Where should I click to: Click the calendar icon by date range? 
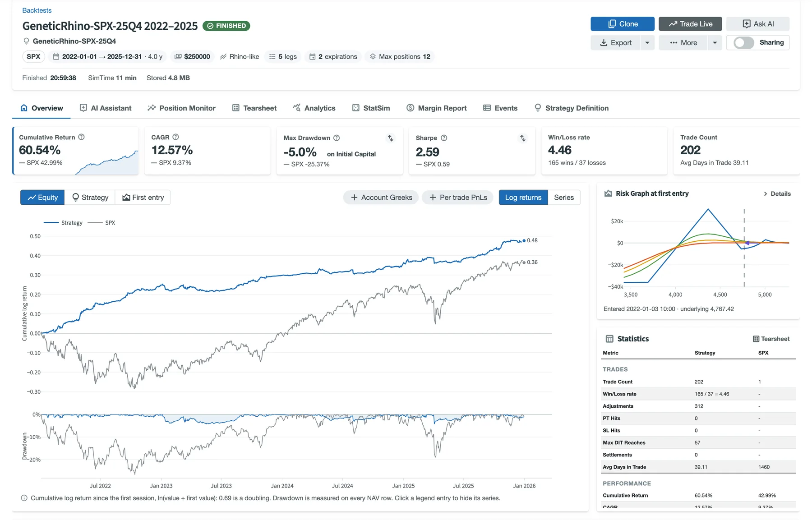(x=56, y=57)
